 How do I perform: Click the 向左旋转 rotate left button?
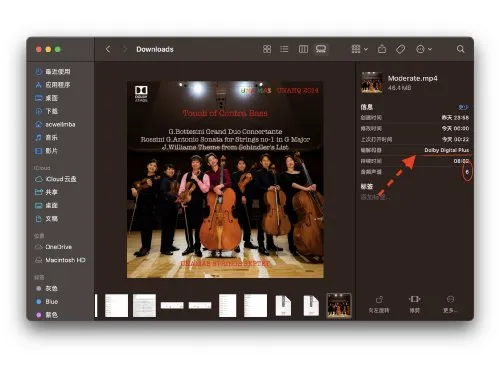pos(379,305)
